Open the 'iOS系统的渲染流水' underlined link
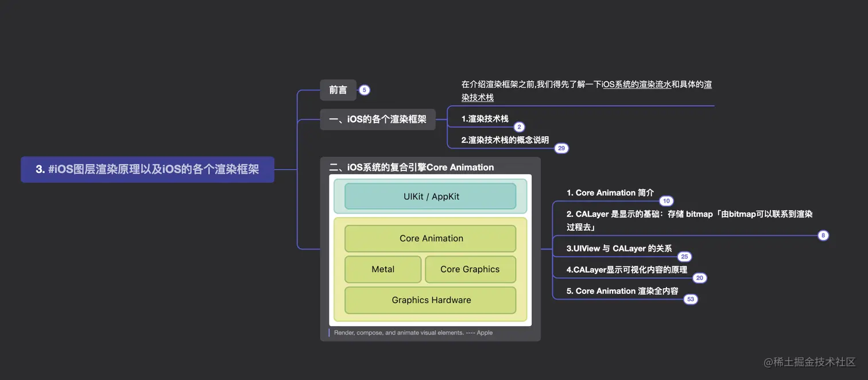The image size is (868, 380). click(x=637, y=84)
